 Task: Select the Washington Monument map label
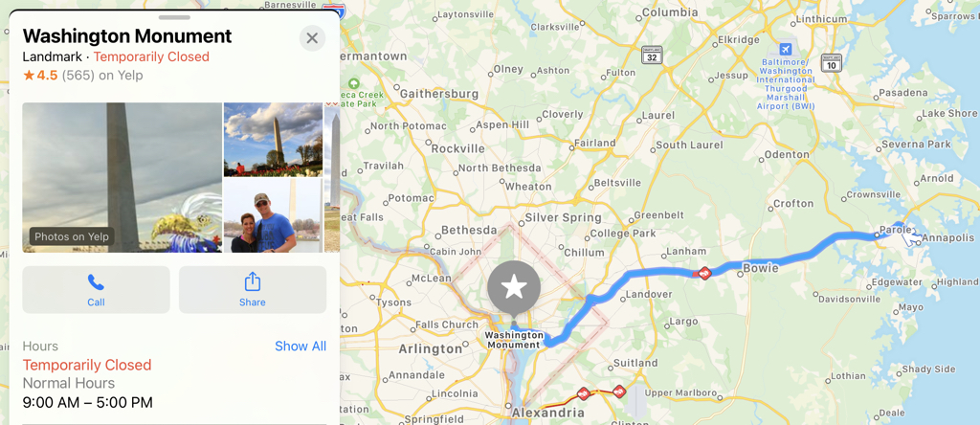[x=514, y=340]
